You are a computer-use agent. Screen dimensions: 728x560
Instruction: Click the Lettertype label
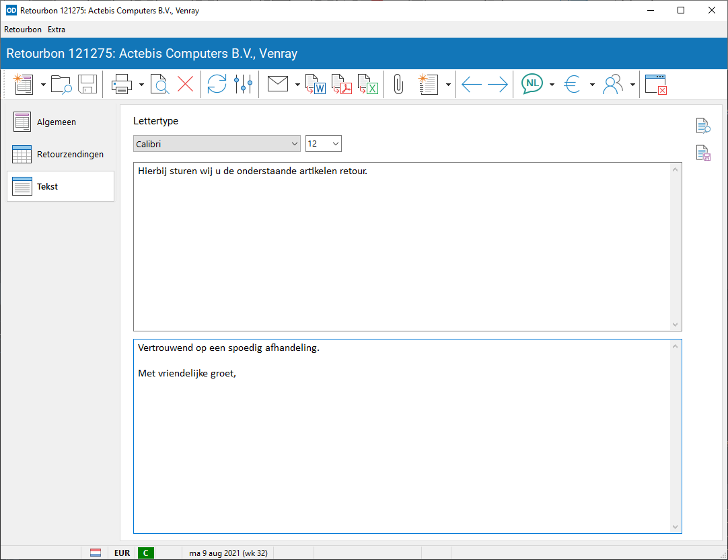155,121
